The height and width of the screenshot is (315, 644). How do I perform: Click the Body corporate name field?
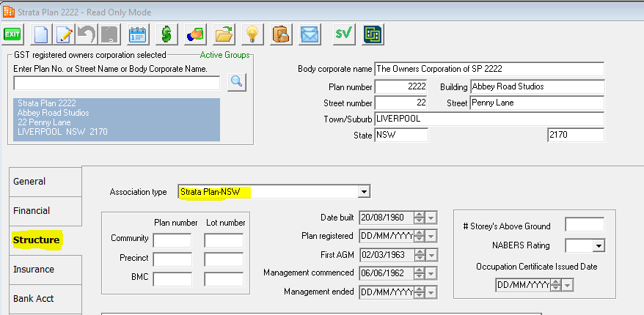[489, 69]
